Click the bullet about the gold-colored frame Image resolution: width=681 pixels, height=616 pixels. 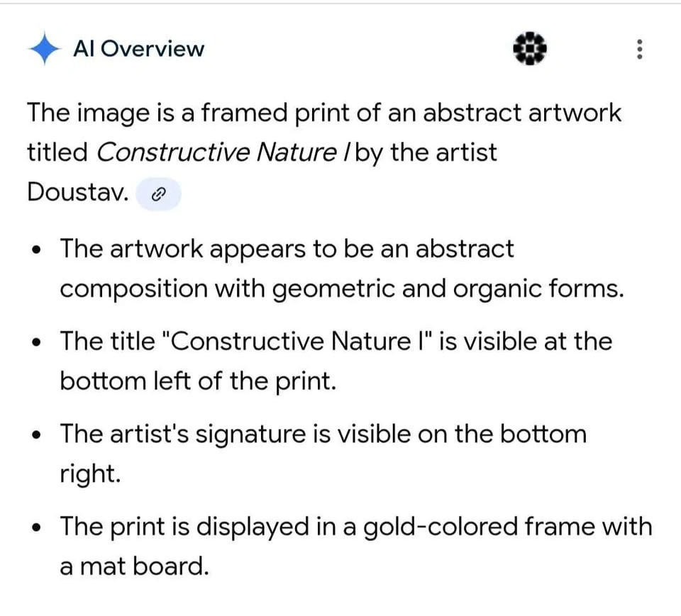[355, 527]
